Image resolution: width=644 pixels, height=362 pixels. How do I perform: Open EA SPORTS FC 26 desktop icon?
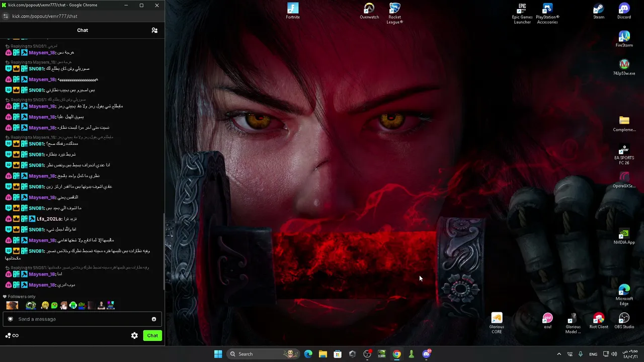coord(624,154)
